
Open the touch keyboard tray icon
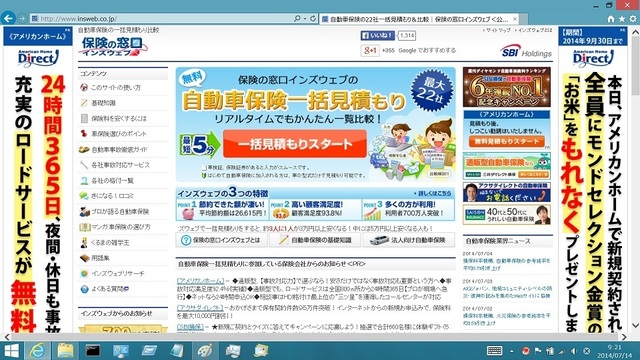pos(494,351)
